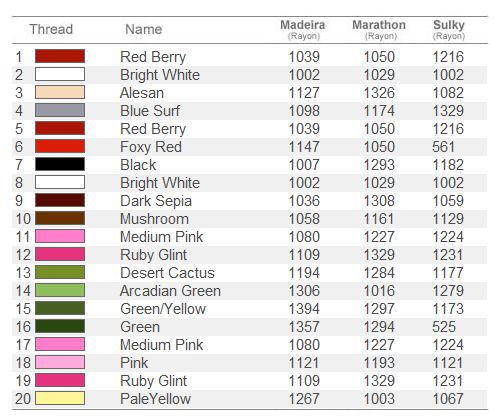Click the Pink swatch in row 18
Screen dimensions: 500x420
60,362
